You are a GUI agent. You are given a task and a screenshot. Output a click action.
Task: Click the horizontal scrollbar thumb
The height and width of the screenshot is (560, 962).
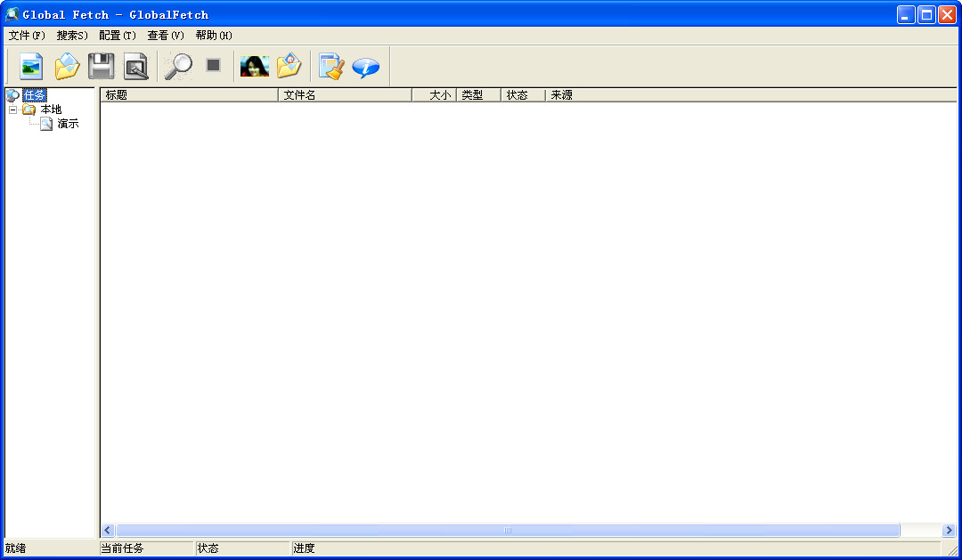[508, 530]
